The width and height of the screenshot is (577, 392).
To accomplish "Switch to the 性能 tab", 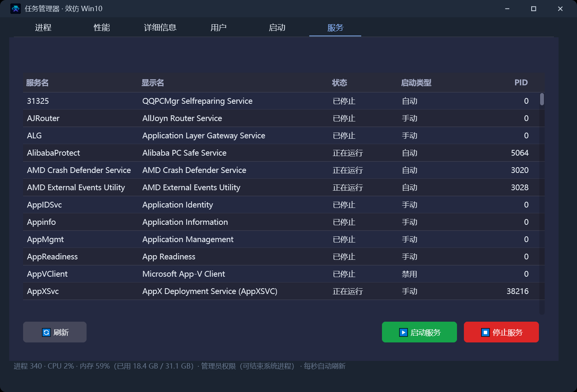I will tap(102, 28).
